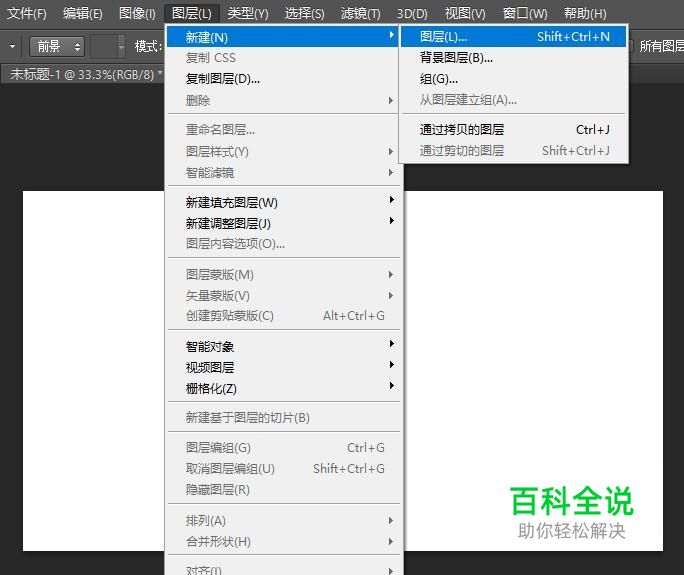Choose 背景图层(B)... in submenu
This screenshot has height=575, width=684.
pyautogui.click(x=514, y=58)
